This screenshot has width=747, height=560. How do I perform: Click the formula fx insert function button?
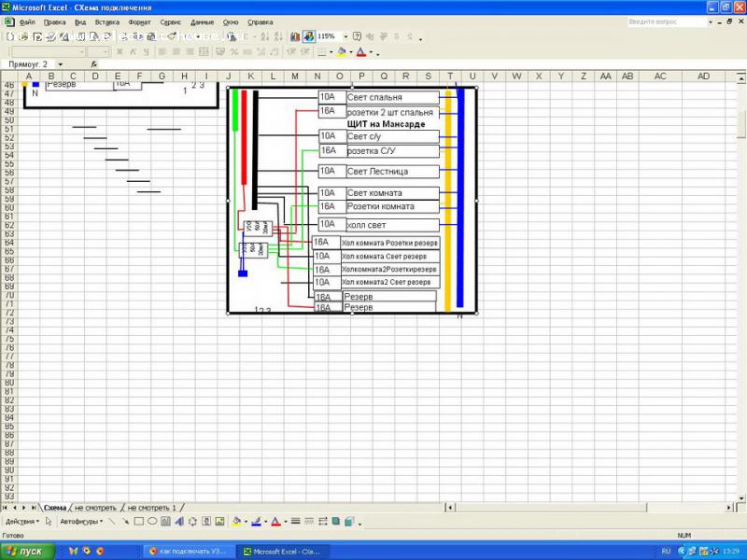[x=93, y=64]
